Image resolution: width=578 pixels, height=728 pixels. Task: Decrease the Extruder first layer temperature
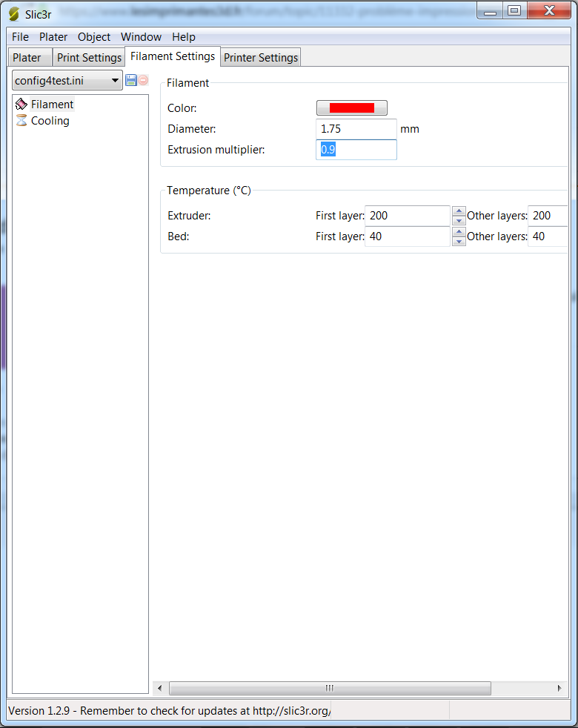pos(459,220)
